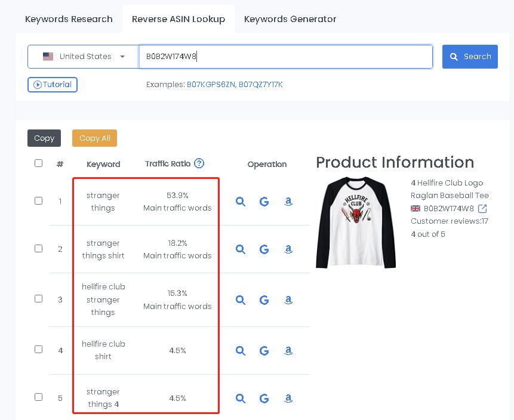The image size is (514, 420).
Task: Click keyword text 'hellfire club shirt'
Action: tap(103, 350)
